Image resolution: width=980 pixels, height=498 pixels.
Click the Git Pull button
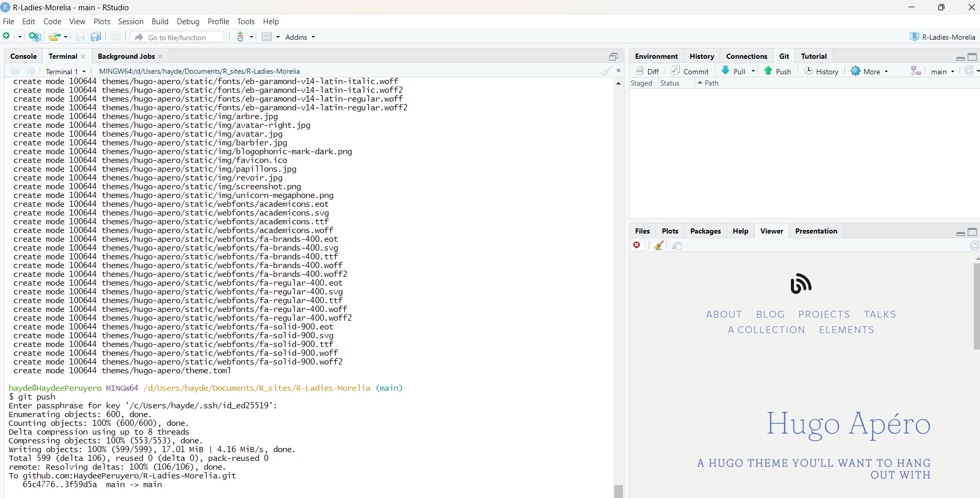pyautogui.click(x=733, y=71)
